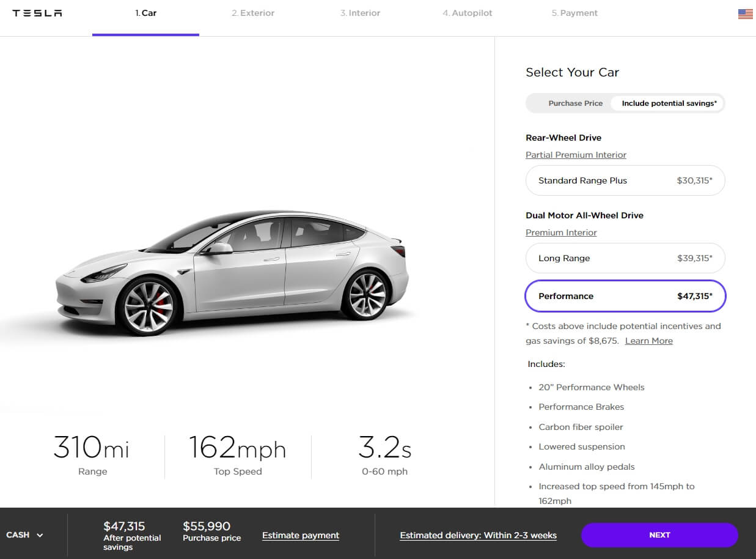The height and width of the screenshot is (559, 756).
Task: Click the Aluminum alloy pedals item
Action: [x=587, y=467]
